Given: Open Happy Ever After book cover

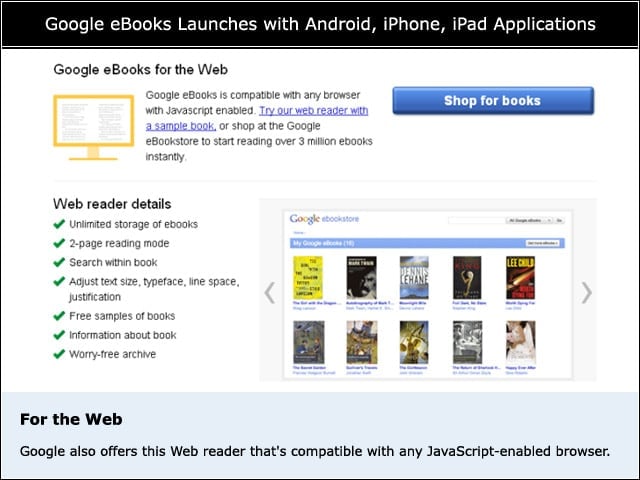Looking at the screenshot, I should (x=520, y=342).
